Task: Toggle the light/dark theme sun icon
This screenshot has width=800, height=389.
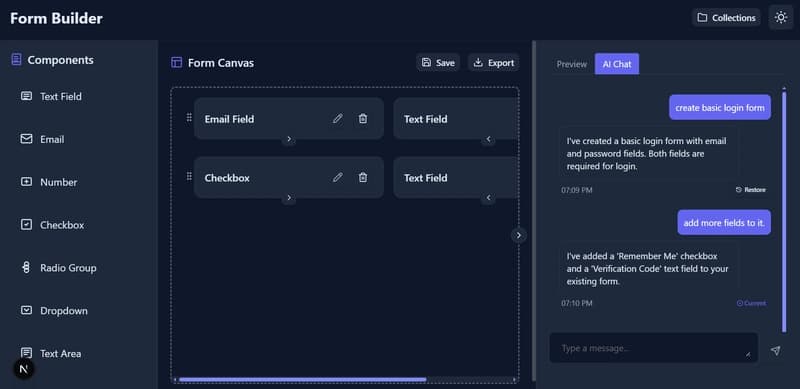Action: pyautogui.click(x=781, y=17)
